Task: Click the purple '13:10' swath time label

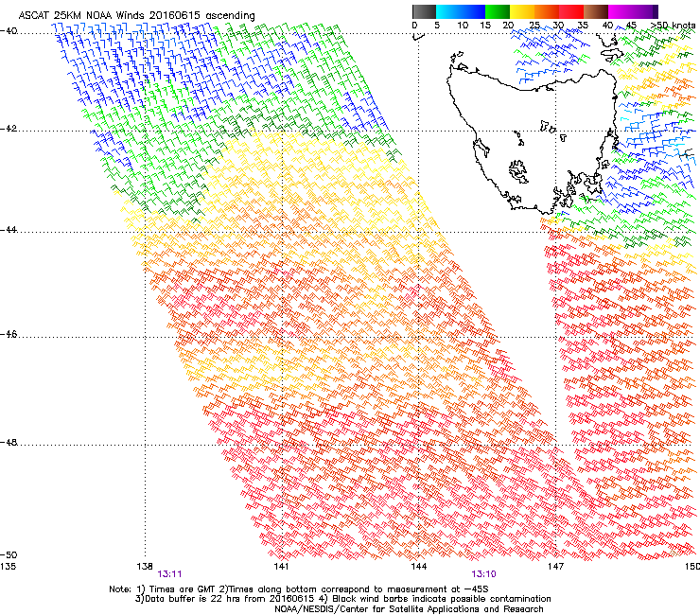Action: pos(484,574)
